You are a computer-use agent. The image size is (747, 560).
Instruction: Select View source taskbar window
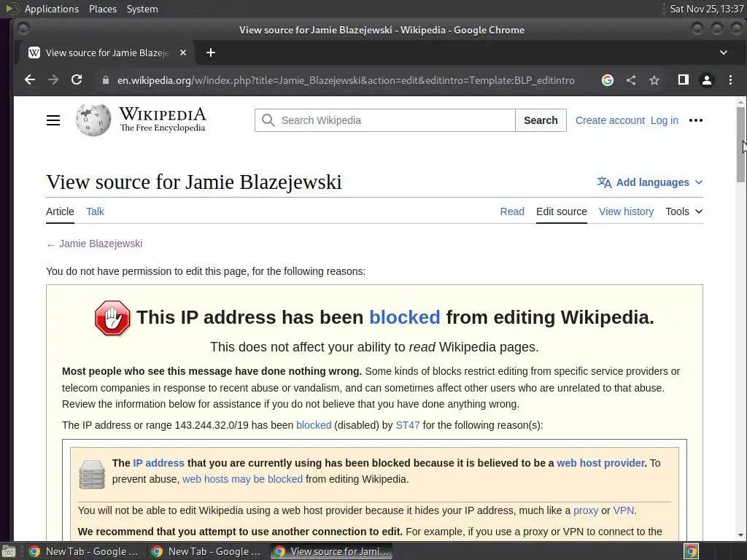[x=332, y=551]
